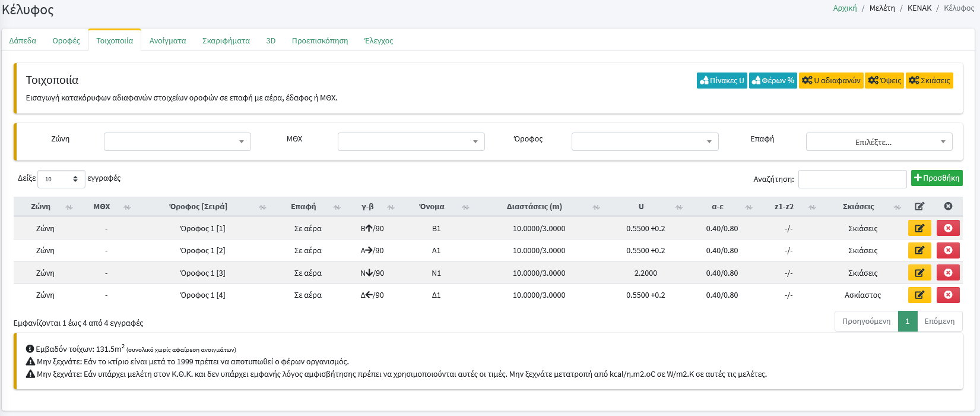Edit the N1 wall entry
The image size is (980, 416).
coord(919,273)
